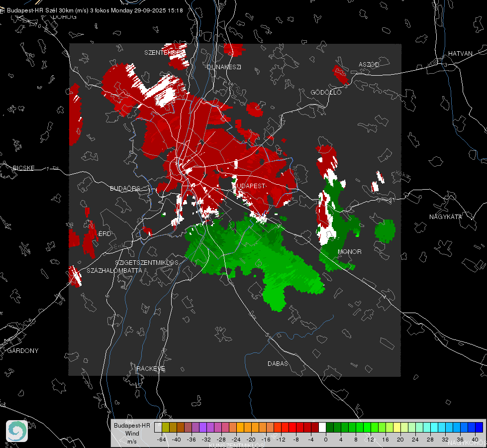Click the -12 value on the legend scale

[281, 440]
